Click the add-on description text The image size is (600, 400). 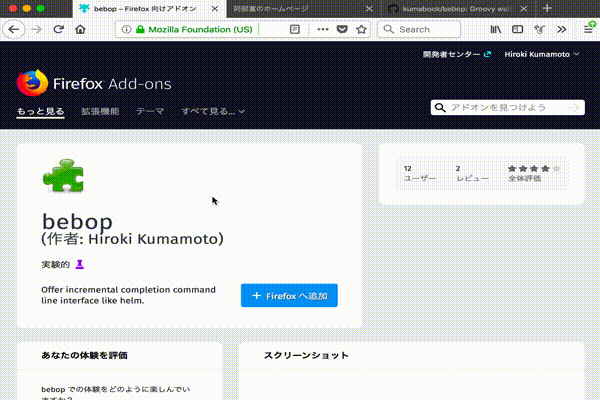point(128,295)
